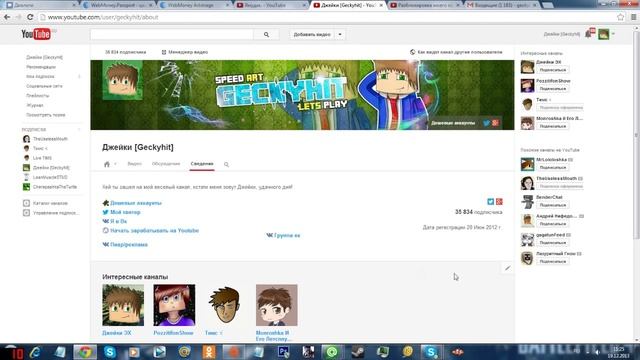640x360 pixels.
Task: Switch to the Видео tab
Action: [134, 164]
